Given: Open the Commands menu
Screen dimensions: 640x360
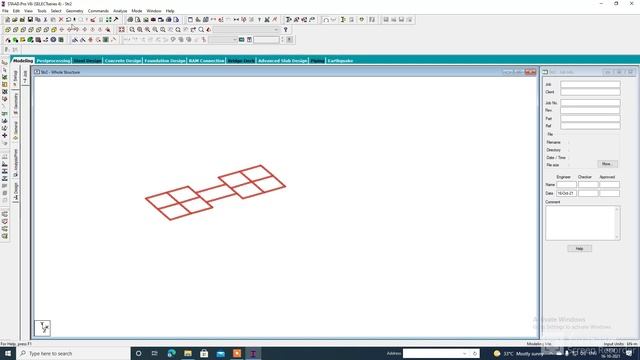Looking at the screenshot, I should tap(98, 11).
